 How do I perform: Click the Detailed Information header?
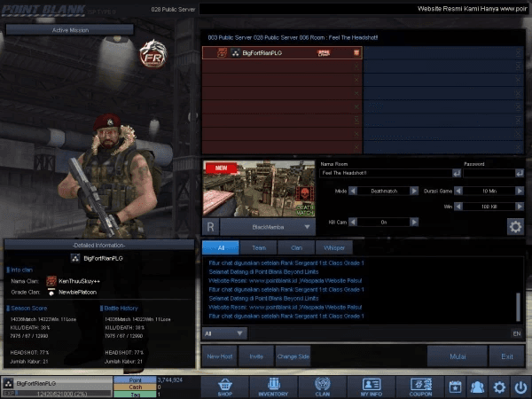click(98, 245)
